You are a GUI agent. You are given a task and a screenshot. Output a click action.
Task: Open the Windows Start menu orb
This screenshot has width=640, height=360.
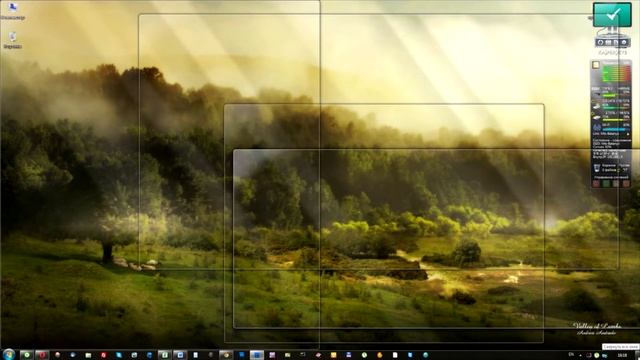click(x=9, y=354)
